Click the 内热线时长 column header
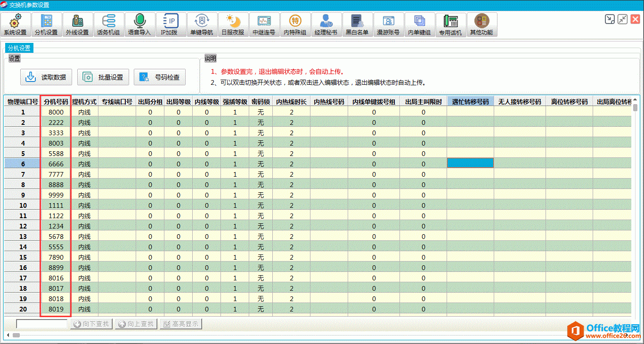This screenshot has height=344, width=644. (x=291, y=101)
